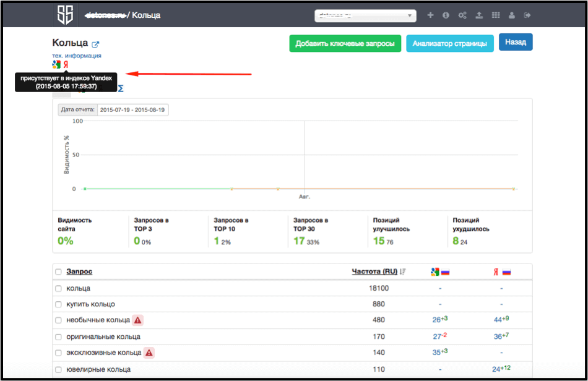Toggle select-all checkbox in Запрос header

pos(58,272)
